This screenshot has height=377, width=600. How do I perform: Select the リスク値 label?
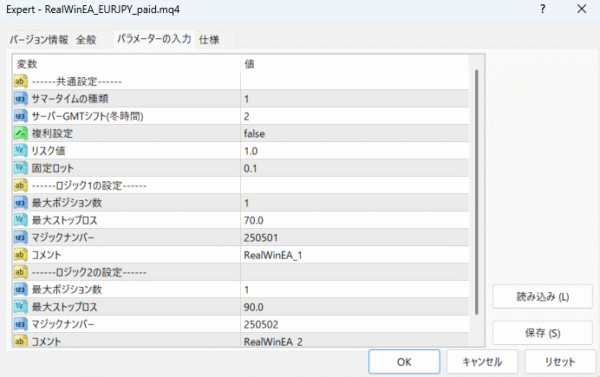pos(48,151)
